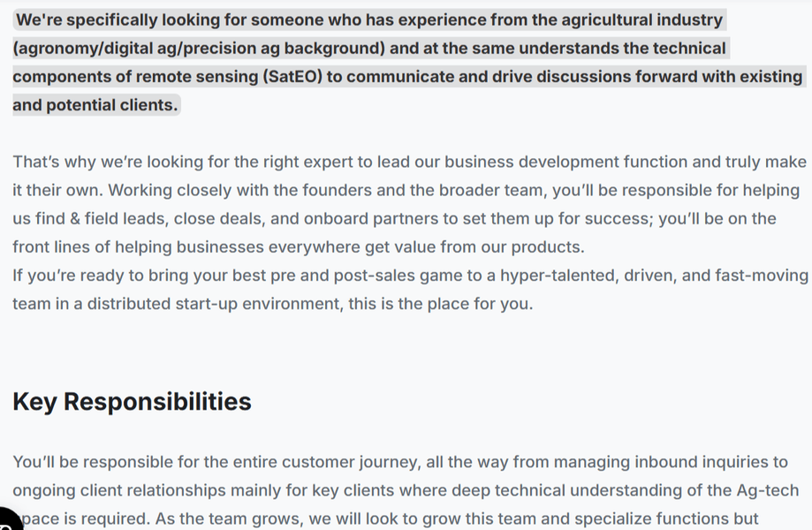Click the bold text 'and potential clients.'

coord(95,105)
